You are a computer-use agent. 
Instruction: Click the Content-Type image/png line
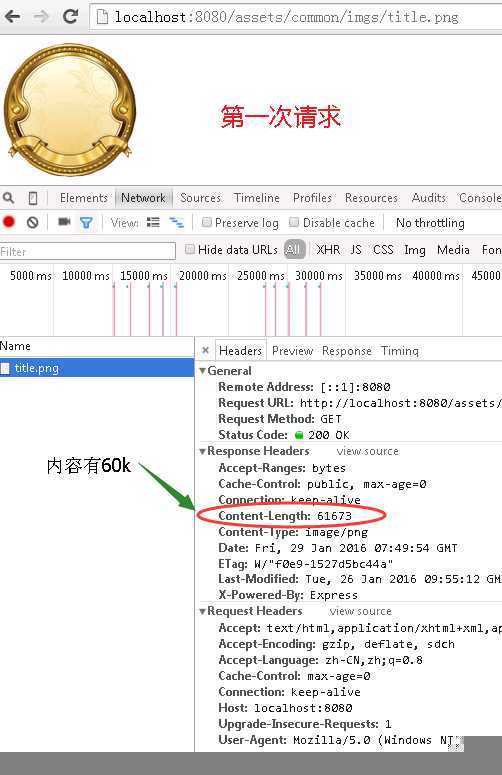pyautogui.click(x=293, y=532)
